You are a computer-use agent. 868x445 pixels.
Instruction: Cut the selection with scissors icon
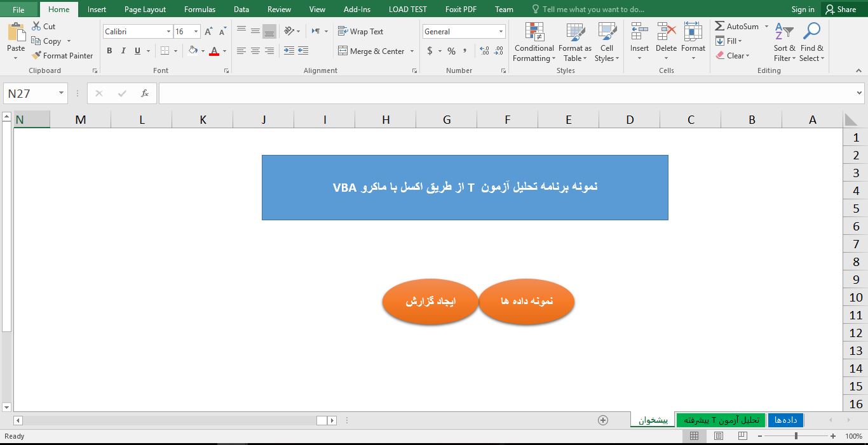(x=36, y=27)
